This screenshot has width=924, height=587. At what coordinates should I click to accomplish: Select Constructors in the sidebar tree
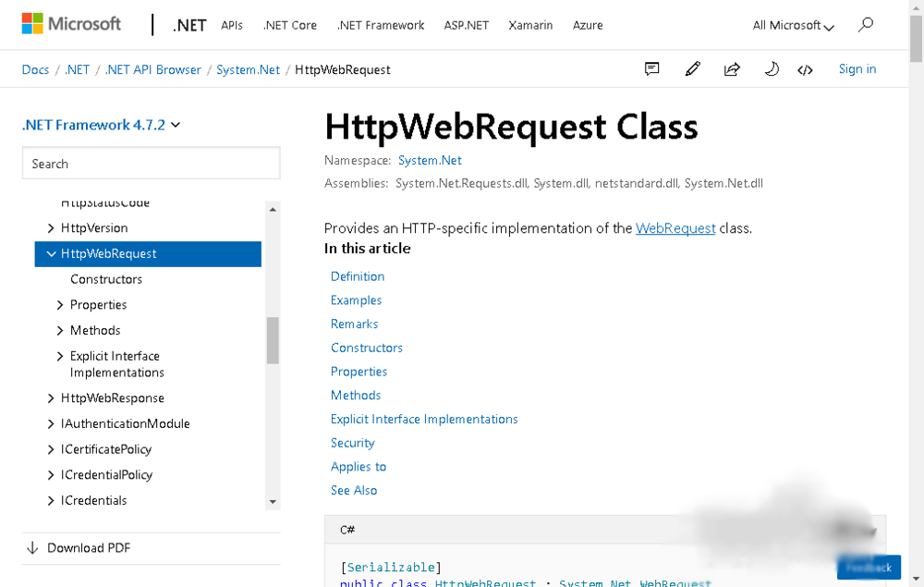click(106, 279)
